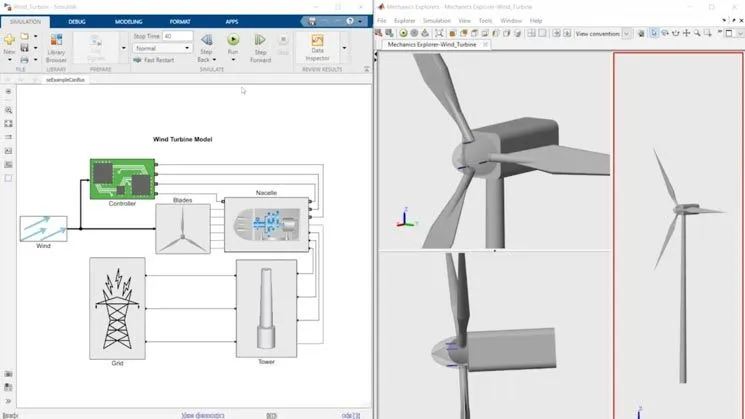Expand the Review Results gallery arrow

tap(345, 48)
